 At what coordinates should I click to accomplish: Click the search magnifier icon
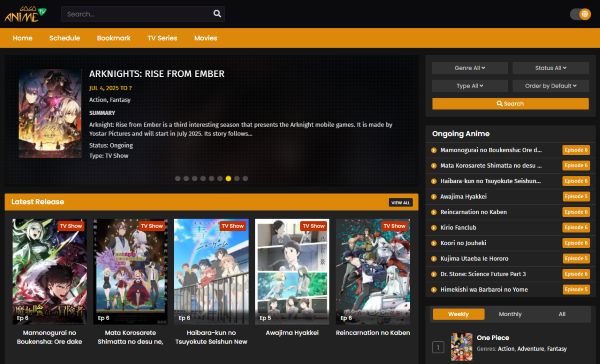click(x=217, y=14)
